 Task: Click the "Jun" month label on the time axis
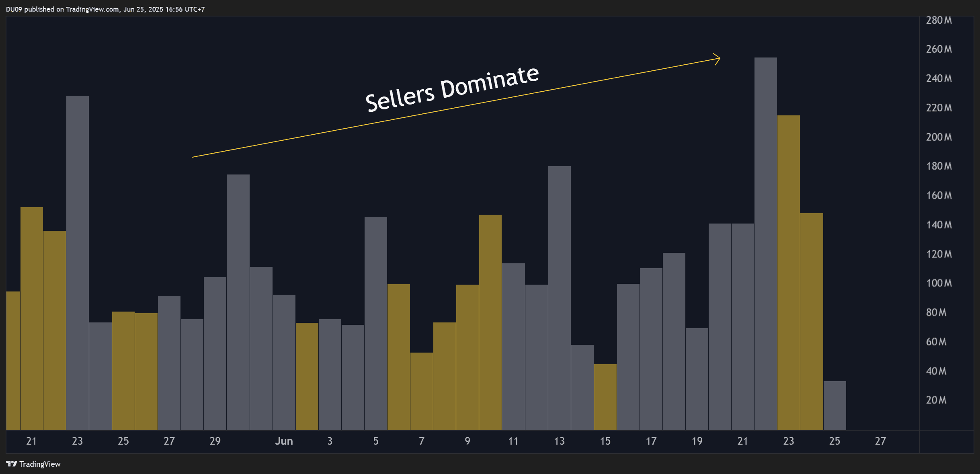pos(283,441)
